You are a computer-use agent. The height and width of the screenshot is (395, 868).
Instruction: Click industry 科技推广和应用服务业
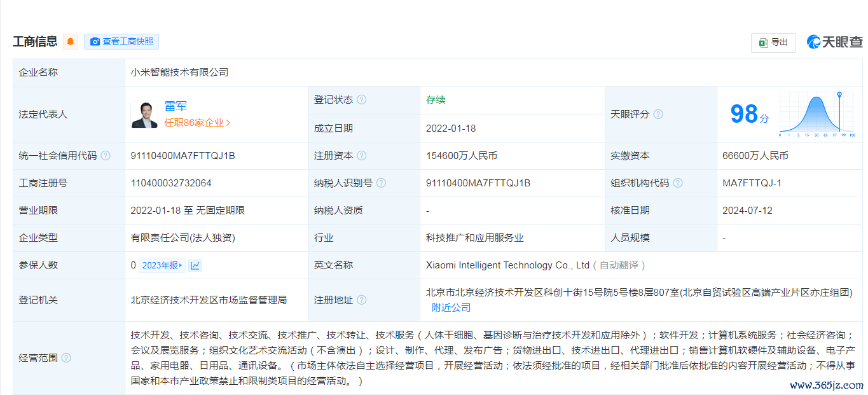[475, 238]
